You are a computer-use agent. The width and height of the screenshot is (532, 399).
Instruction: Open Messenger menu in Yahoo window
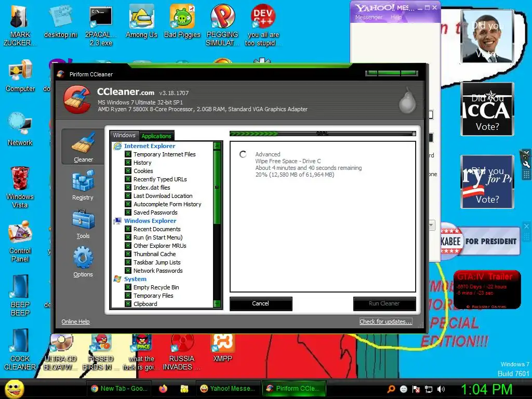click(369, 17)
